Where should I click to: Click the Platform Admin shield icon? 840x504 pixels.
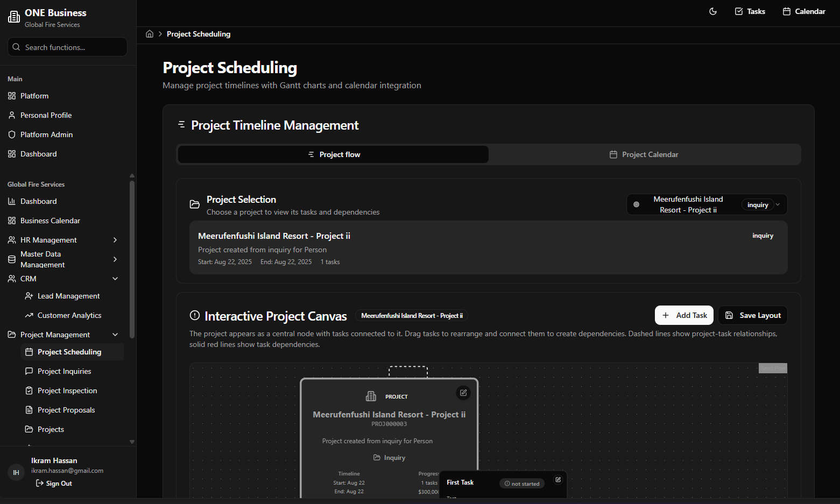tap(12, 134)
